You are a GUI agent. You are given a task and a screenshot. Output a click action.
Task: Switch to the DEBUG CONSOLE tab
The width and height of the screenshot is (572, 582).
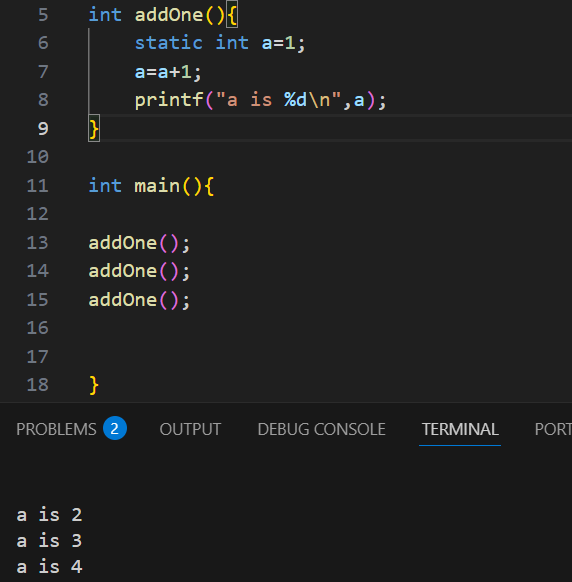tap(321, 429)
